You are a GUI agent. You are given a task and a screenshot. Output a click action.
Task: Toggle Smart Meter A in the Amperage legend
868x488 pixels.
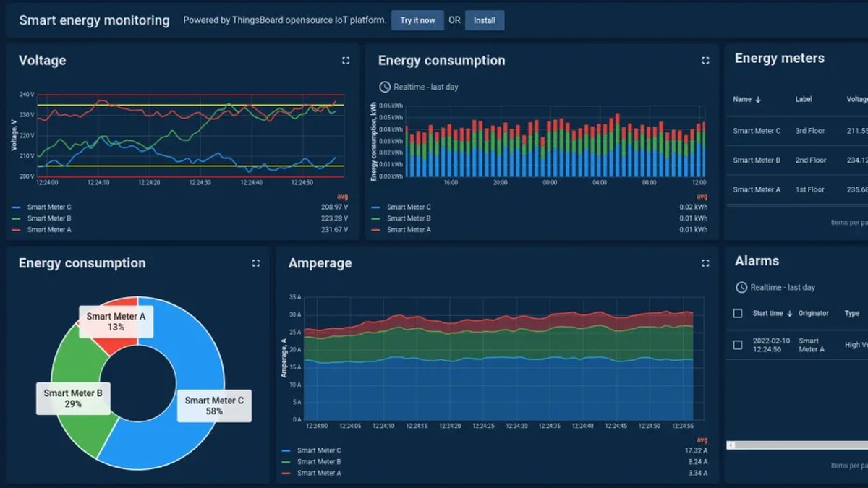(x=319, y=473)
